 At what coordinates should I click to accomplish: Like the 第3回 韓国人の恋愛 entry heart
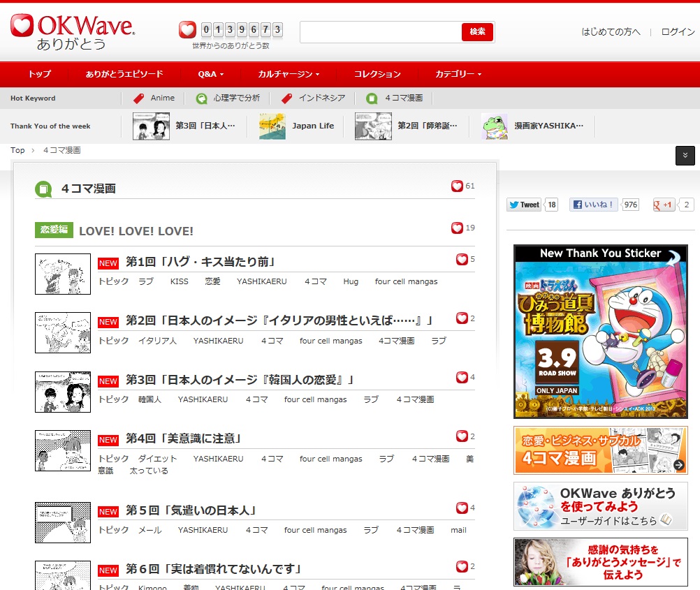(x=462, y=378)
